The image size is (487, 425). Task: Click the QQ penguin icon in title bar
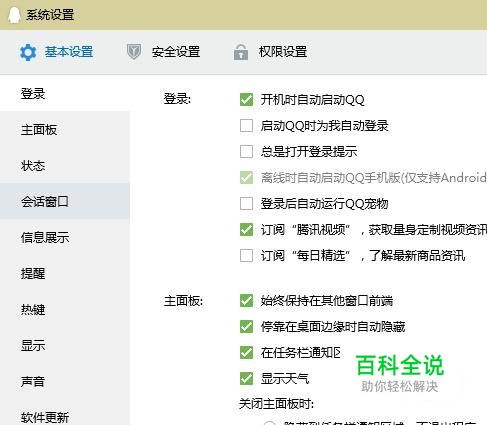[14, 15]
